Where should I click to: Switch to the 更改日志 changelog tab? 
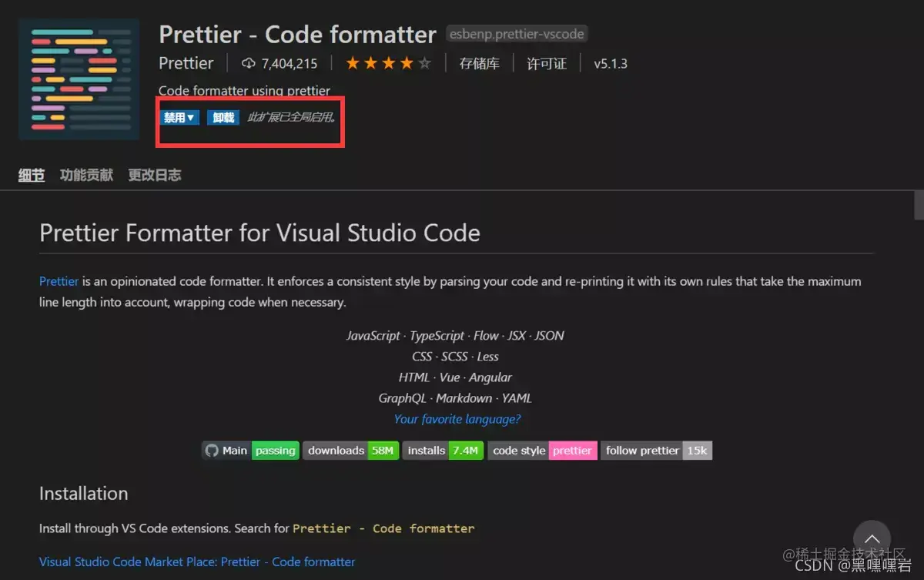(155, 175)
